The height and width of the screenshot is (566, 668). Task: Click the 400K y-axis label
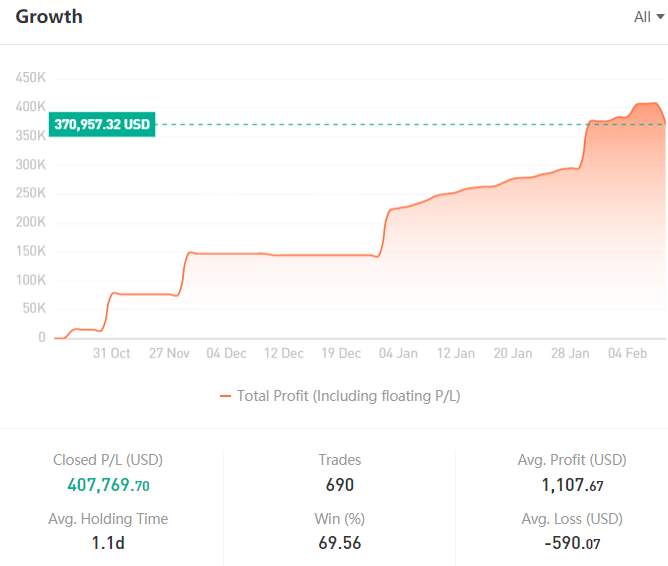[x=30, y=106]
